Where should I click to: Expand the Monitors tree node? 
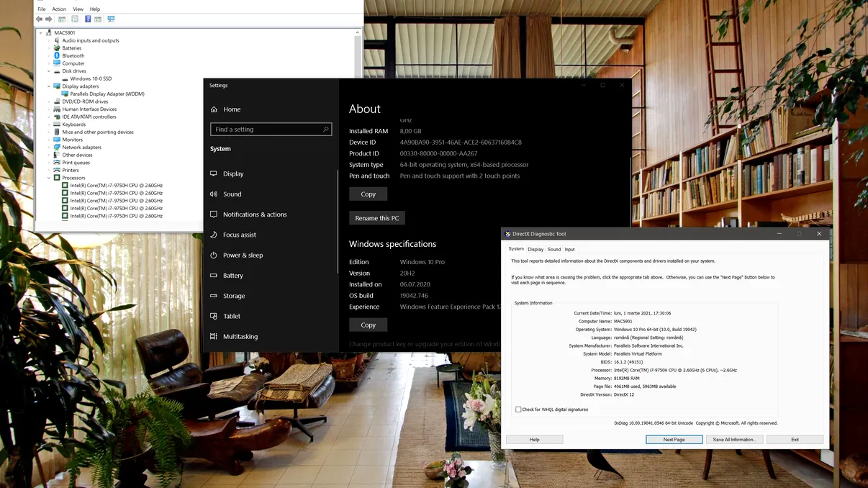point(49,139)
